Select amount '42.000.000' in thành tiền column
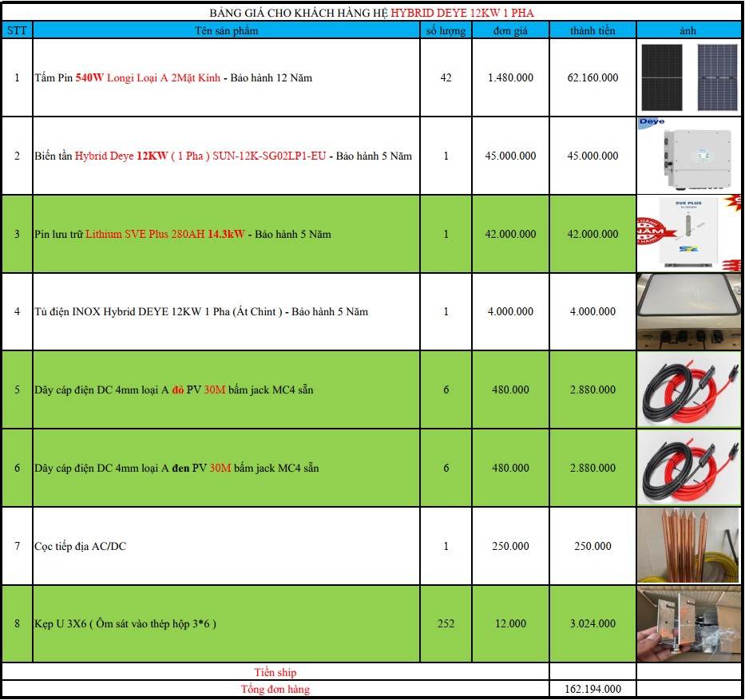745x700 pixels. point(592,234)
